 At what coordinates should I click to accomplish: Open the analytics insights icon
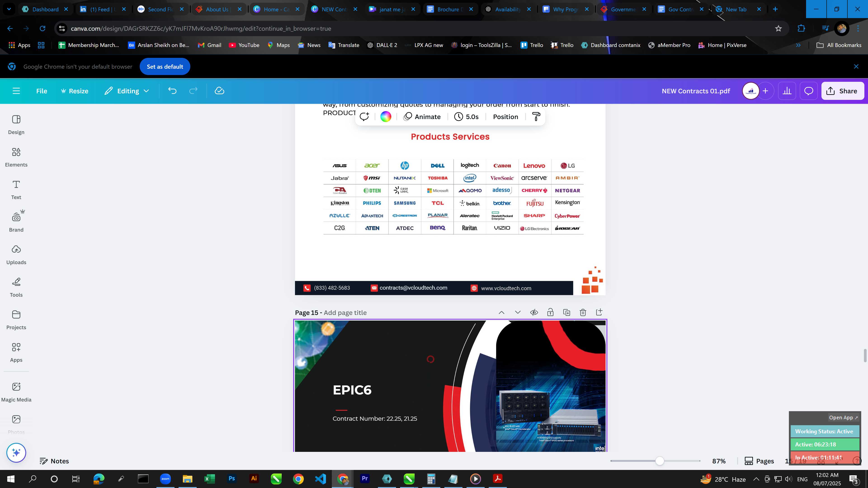point(787,91)
